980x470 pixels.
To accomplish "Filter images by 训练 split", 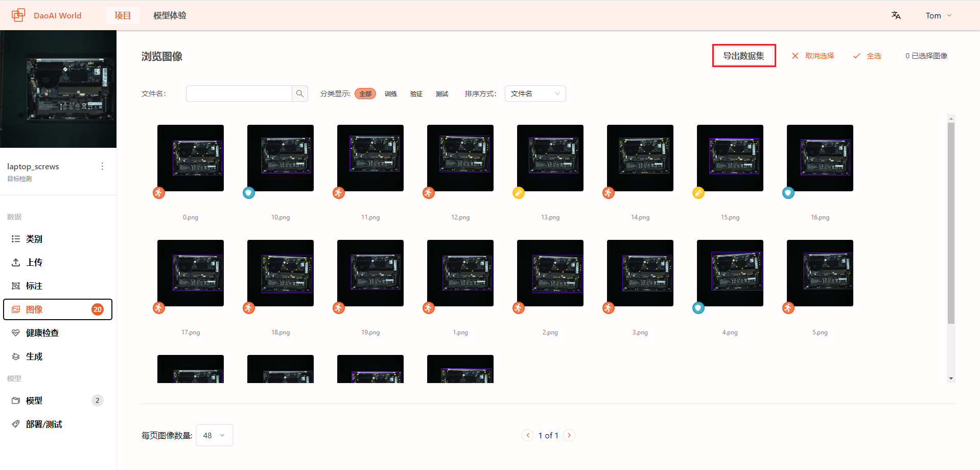I will click(391, 94).
